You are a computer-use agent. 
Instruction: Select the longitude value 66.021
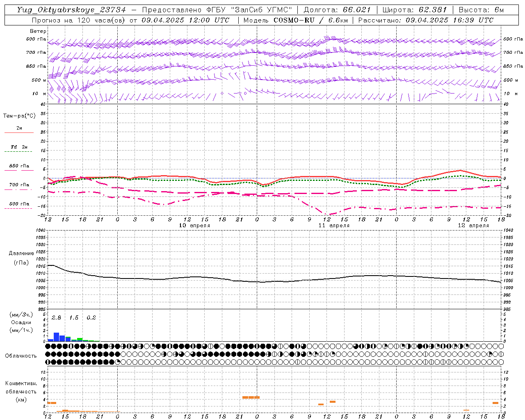tap(357, 10)
